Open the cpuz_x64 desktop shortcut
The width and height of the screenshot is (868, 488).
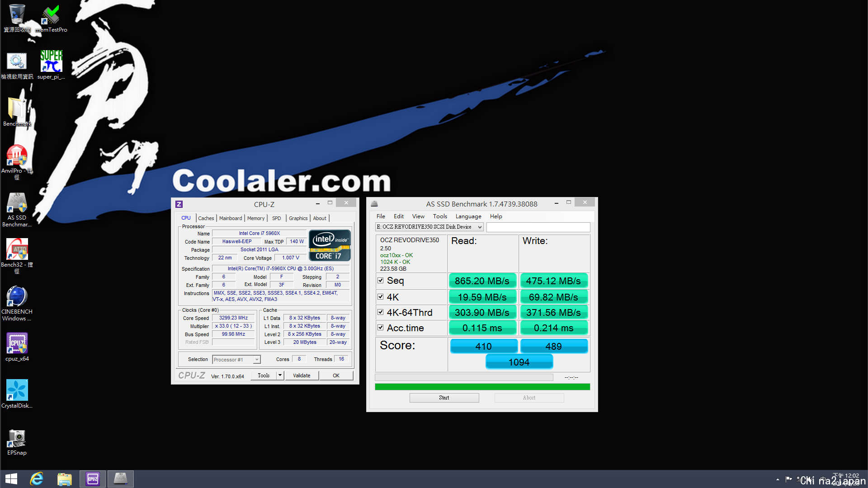(x=17, y=347)
